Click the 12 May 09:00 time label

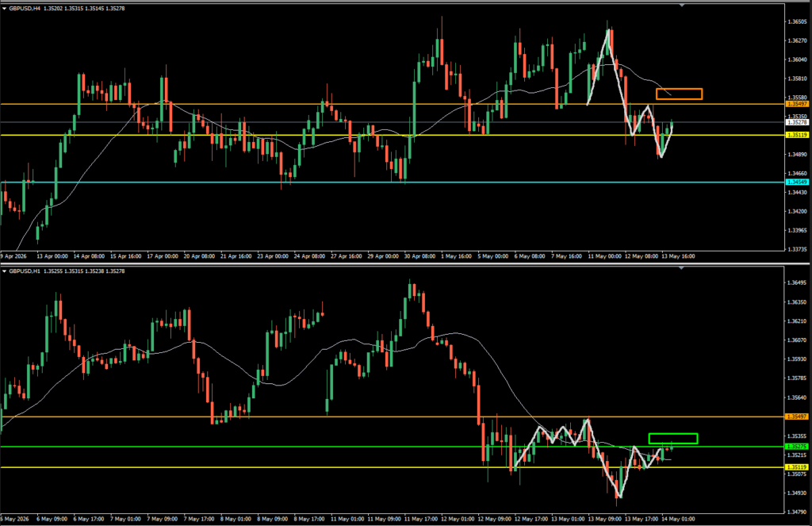(x=495, y=519)
